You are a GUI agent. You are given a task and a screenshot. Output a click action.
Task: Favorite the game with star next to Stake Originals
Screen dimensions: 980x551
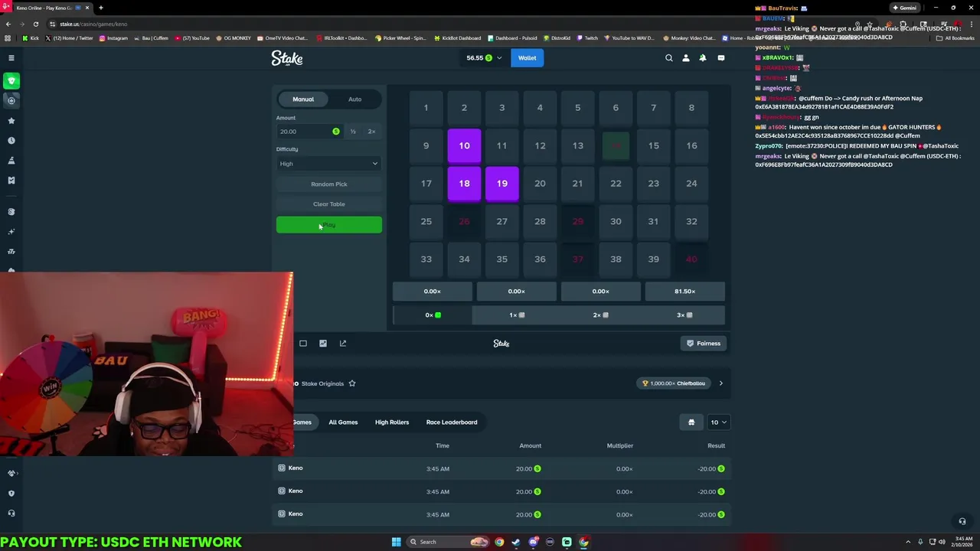point(352,383)
